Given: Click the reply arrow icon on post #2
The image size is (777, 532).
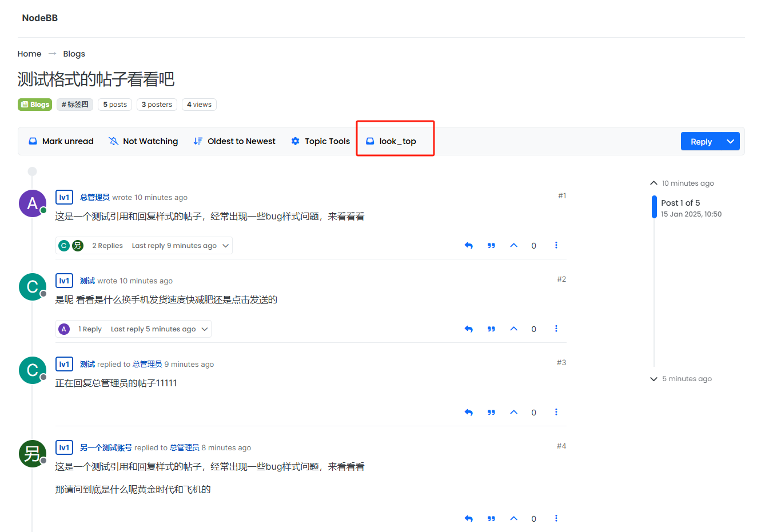Looking at the screenshot, I should tap(469, 329).
